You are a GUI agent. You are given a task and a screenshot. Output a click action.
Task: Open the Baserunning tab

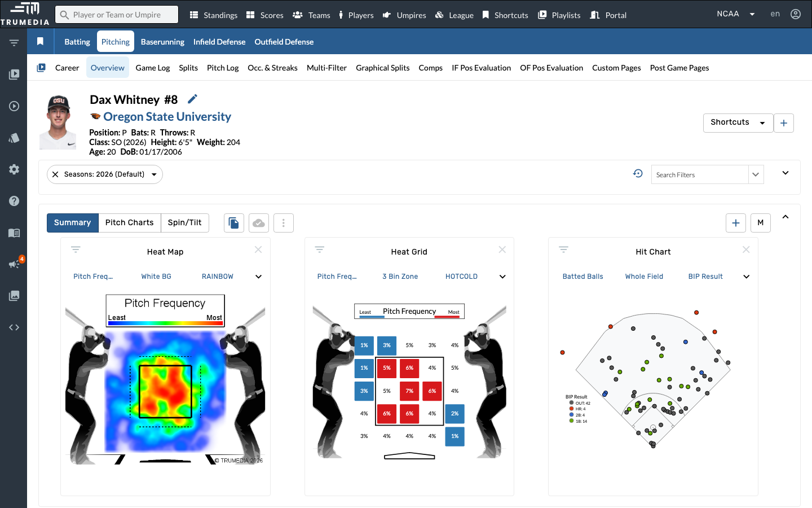coord(162,42)
